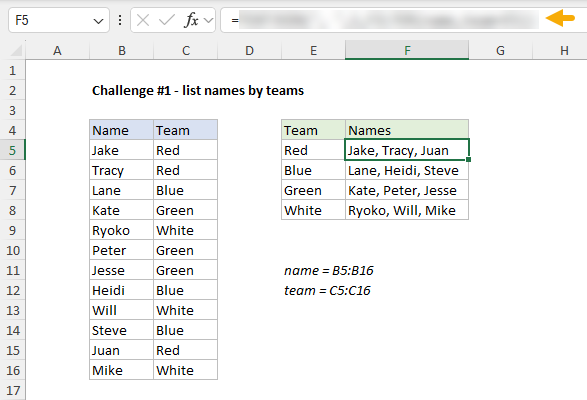Open the Insert Function fx button
Viewport: 587px width, 400px height.
tap(191, 20)
